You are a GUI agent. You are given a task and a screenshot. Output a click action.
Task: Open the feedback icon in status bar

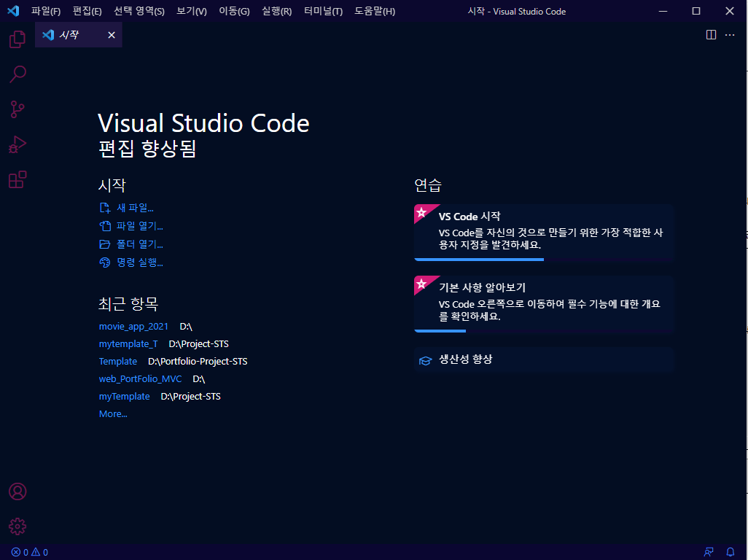[709, 553]
